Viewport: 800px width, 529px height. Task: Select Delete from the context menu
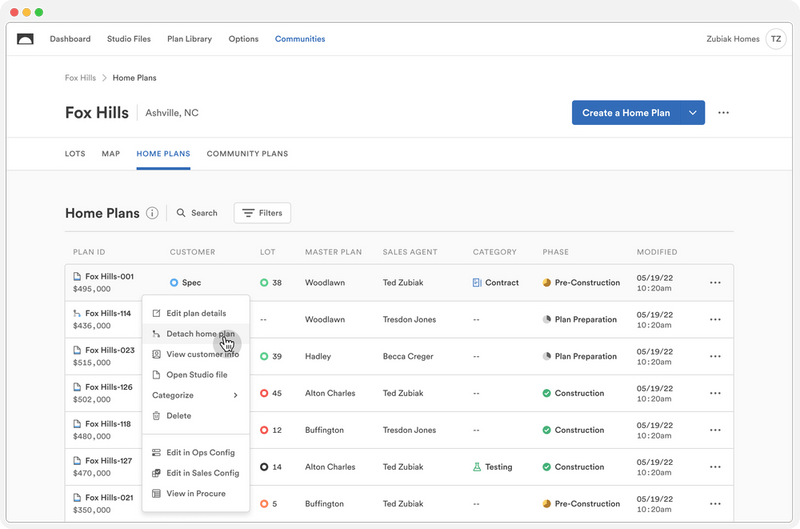click(x=178, y=415)
